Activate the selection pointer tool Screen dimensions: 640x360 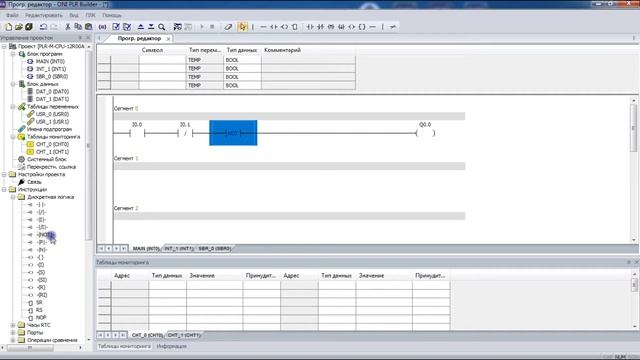tap(243, 27)
